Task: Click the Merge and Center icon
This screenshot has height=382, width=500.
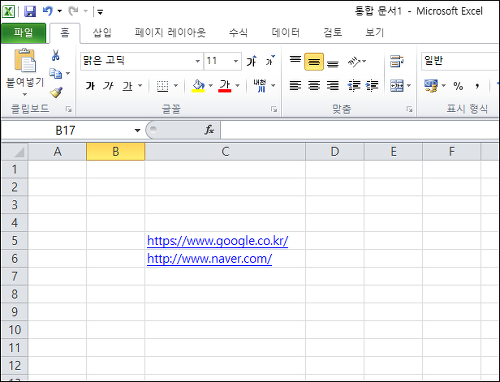Action: click(x=397, y=86)
